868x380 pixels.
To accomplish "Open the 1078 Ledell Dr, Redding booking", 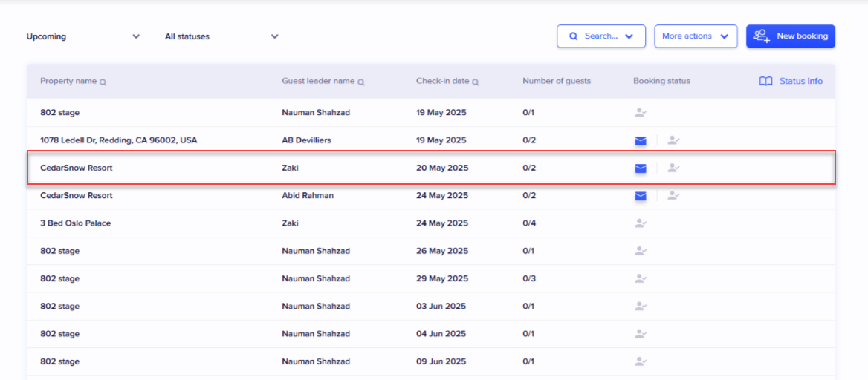I will [x=119, y=140].
